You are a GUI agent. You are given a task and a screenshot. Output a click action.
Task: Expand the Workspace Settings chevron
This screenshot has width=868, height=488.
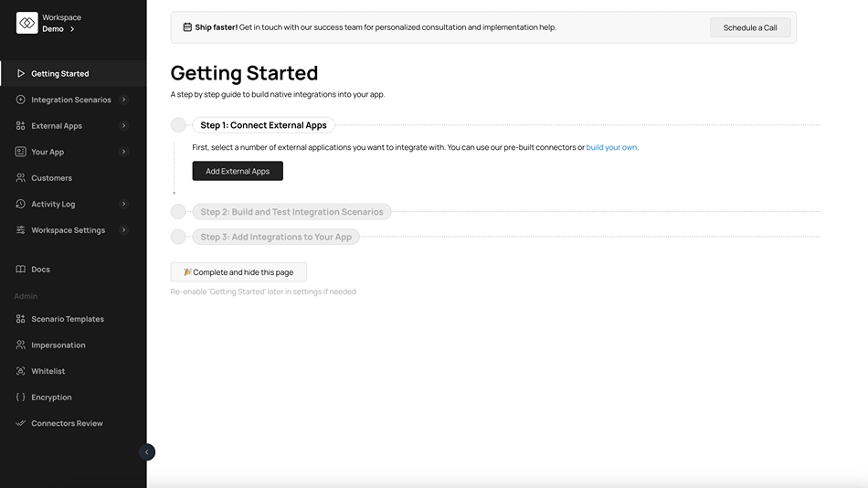(124, 230)
